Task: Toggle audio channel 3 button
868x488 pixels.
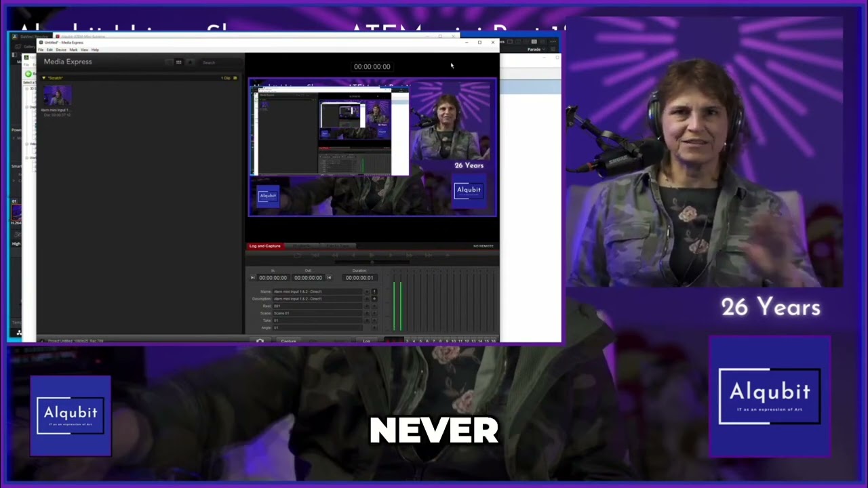Action: click(x=407, y=341)
